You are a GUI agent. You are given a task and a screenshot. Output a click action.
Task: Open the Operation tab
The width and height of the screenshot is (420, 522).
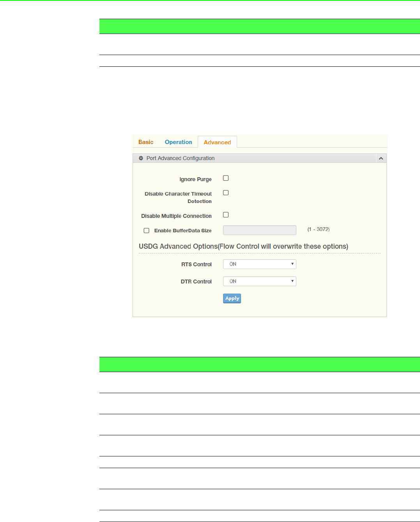[x=178, y=142]
